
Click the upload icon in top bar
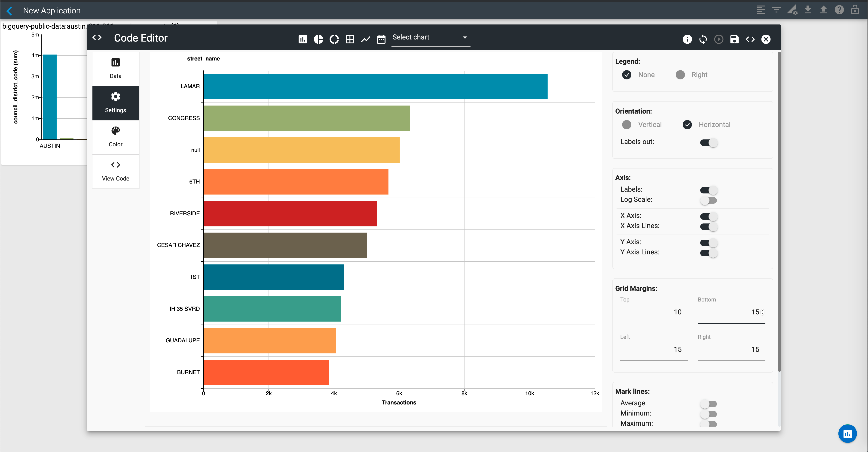click(824, 10)
